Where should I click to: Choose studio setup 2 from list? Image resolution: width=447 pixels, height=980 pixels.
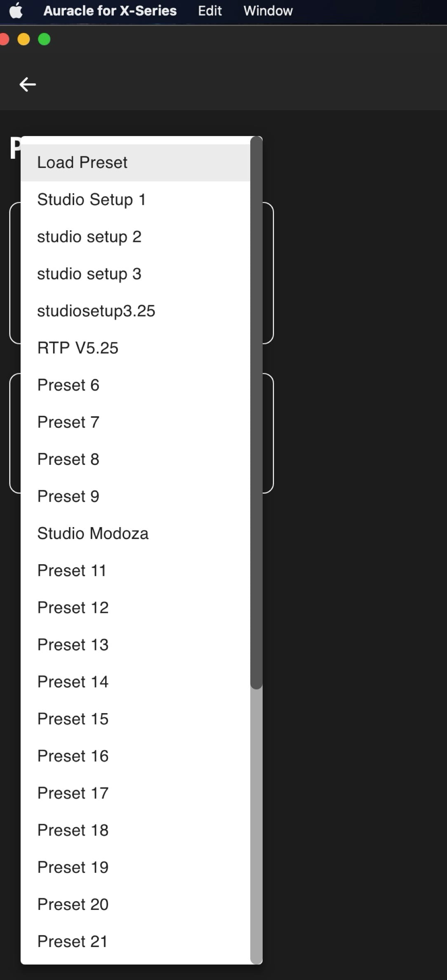pyautogui.click(x=135, y=237)
